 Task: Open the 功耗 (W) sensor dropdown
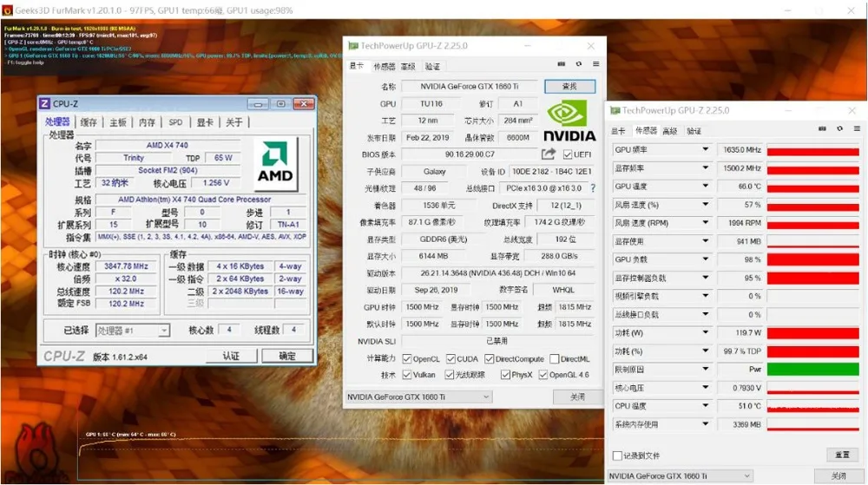tap(705, 333)
